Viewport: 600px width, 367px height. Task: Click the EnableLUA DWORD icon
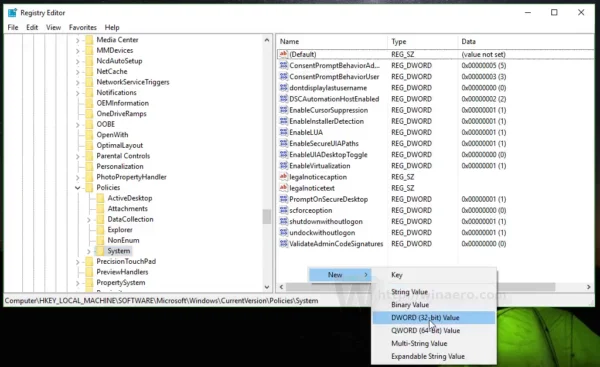284,132
